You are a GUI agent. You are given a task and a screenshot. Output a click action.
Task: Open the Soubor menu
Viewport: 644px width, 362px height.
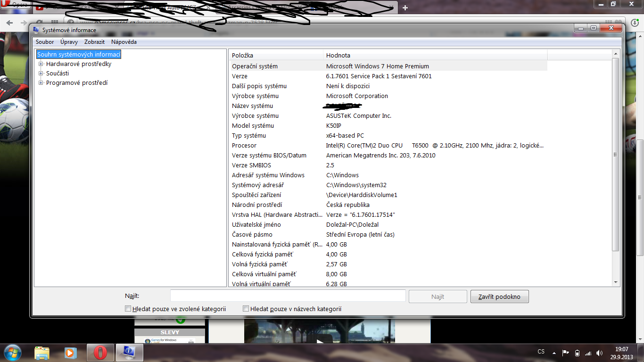click(x=45, y=42)
